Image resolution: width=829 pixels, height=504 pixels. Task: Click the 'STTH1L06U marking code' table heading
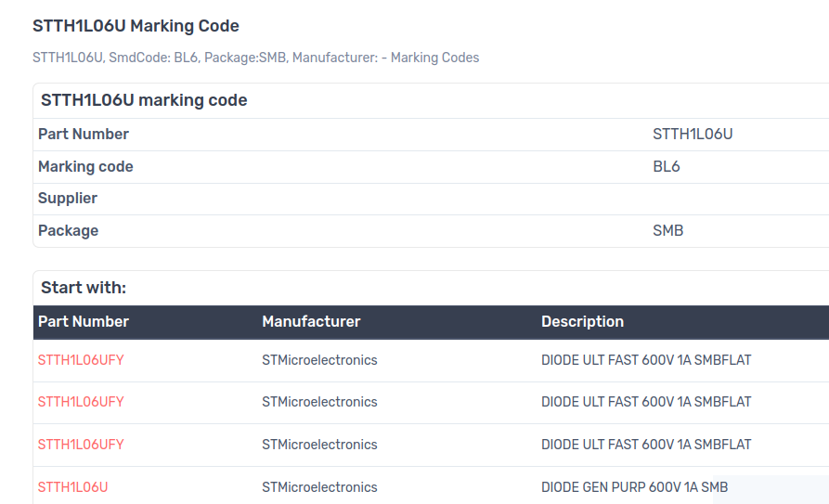point(144,100)
